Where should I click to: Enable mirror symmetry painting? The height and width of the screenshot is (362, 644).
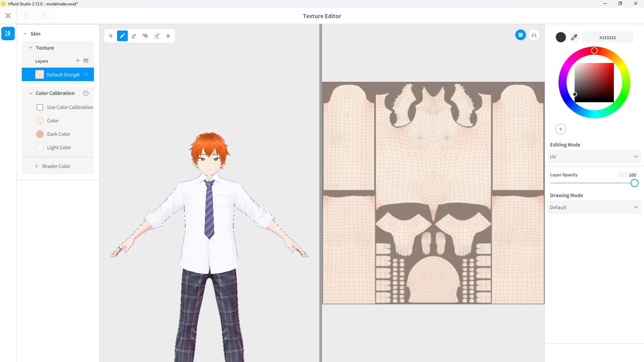(x=534, y=35)
